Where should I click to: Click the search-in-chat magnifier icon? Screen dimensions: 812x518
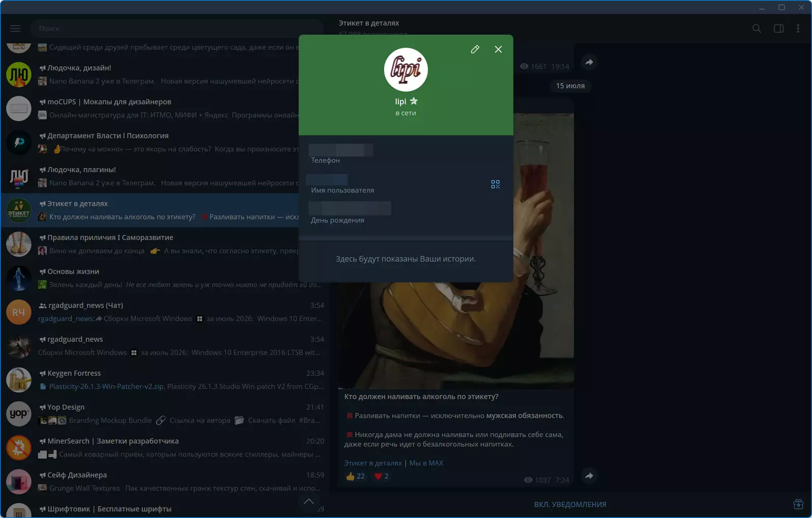(757, 28)
